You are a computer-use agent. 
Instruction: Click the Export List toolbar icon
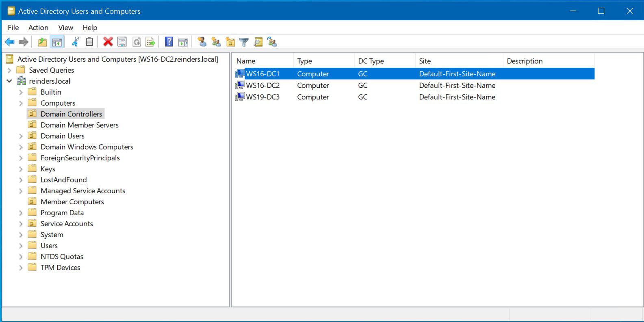[150, 42]
